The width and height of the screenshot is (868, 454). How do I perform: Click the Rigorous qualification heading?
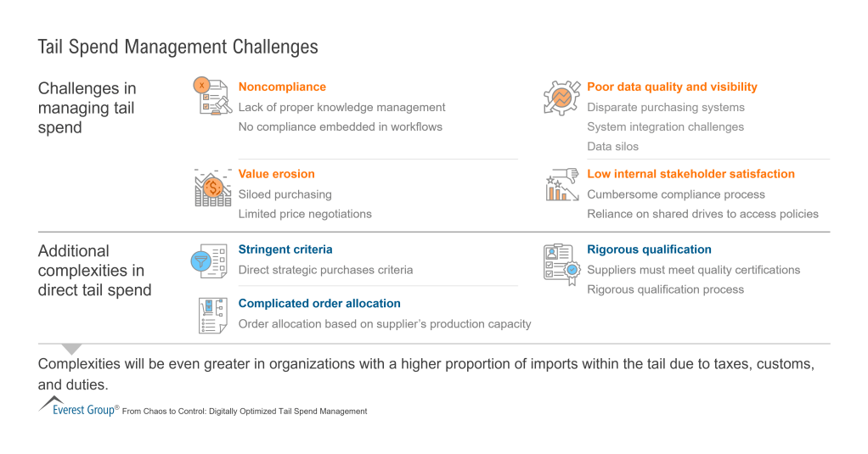(x=649, y=249)
